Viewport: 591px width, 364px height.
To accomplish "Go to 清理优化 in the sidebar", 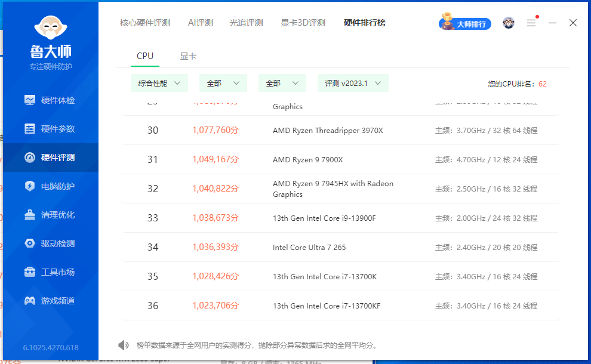I will point(51,215).
